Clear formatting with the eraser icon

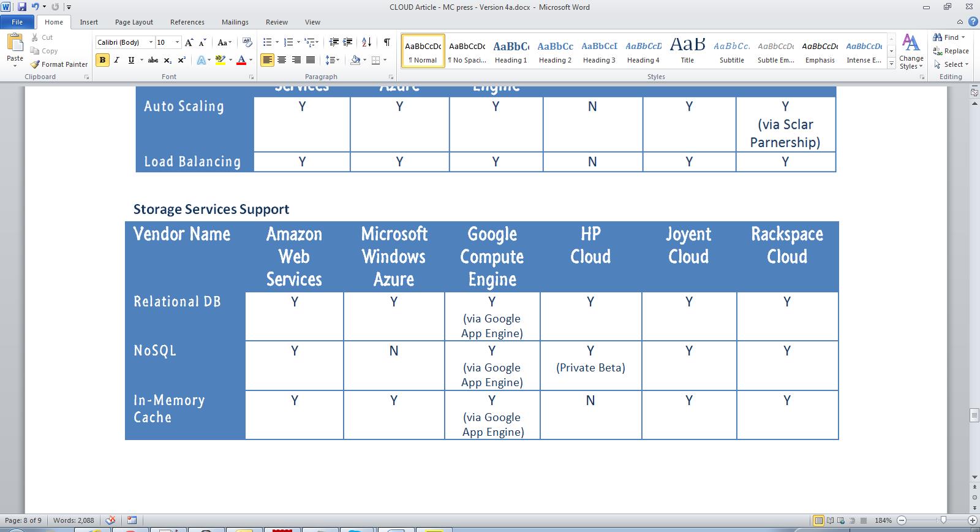point(247,42)
